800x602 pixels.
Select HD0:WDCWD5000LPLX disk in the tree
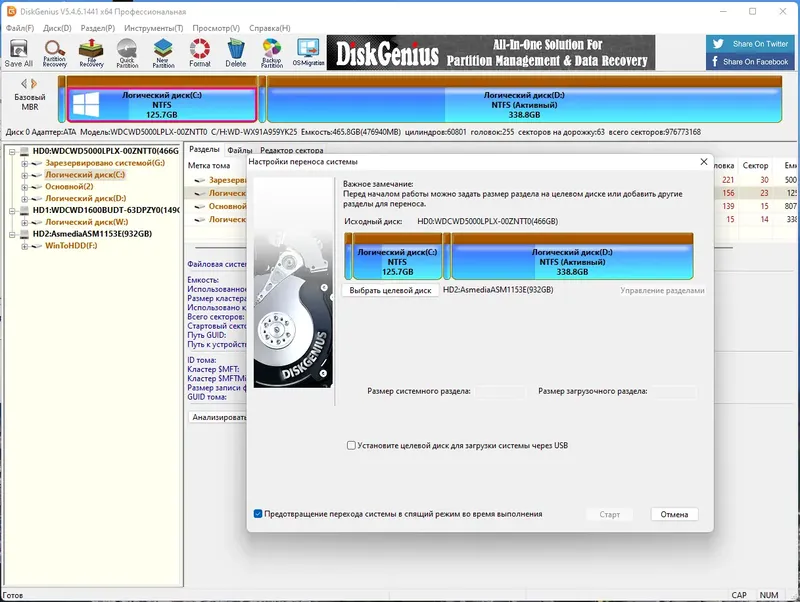[106, 151]
